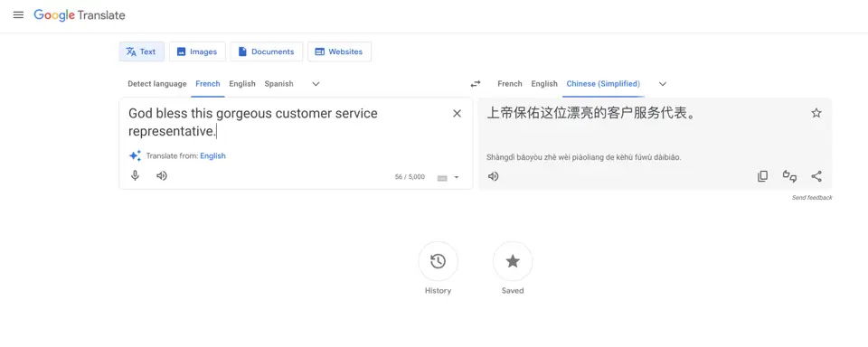Click the translated Chinese text
This screenshot has width=868, height=347.
(590, 114)
